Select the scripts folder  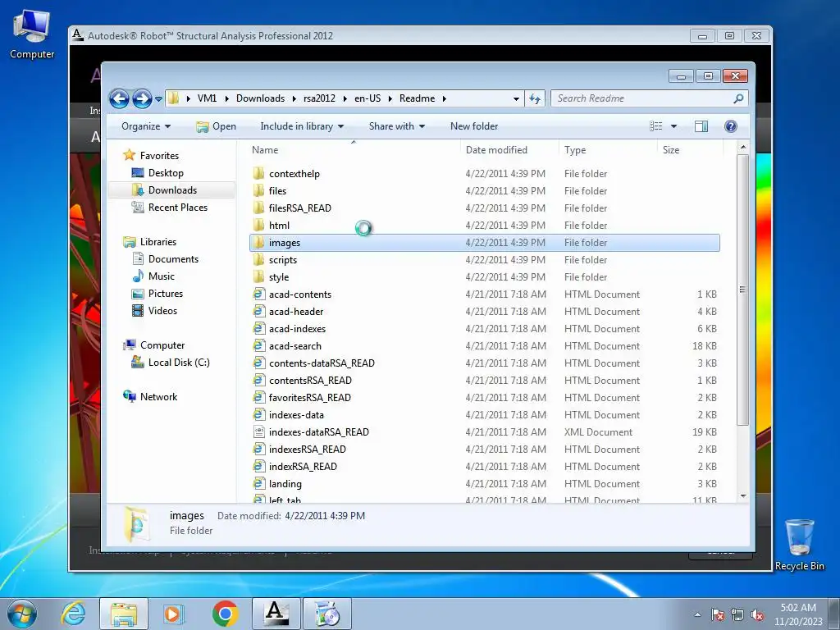[x=485, y=260]
